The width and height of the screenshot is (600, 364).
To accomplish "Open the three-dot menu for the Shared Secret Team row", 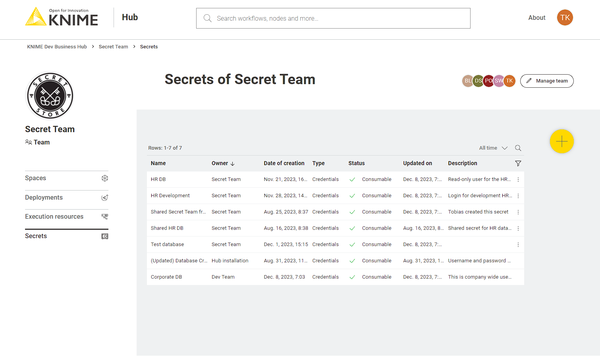I will tap(518, 212).
